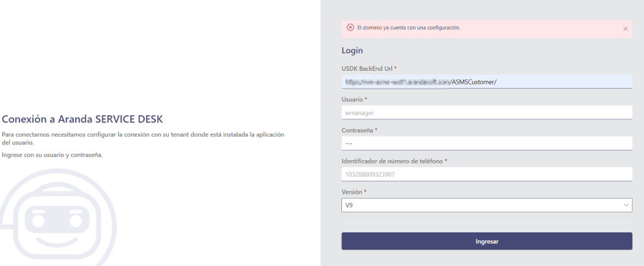Screen dimensions: 644x266
Task: Submit the login with Ingresar button
Action: pos(487,241)
